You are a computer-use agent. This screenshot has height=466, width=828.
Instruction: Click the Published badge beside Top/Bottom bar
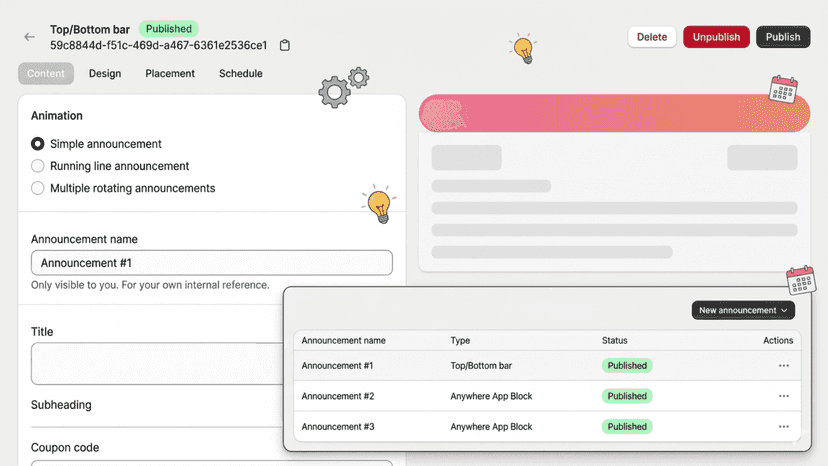click(168, 29)
